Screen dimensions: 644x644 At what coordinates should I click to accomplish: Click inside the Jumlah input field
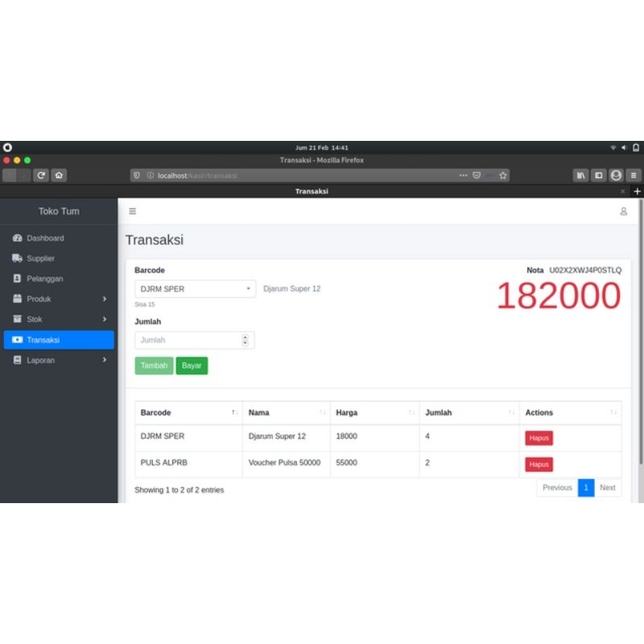185,339
